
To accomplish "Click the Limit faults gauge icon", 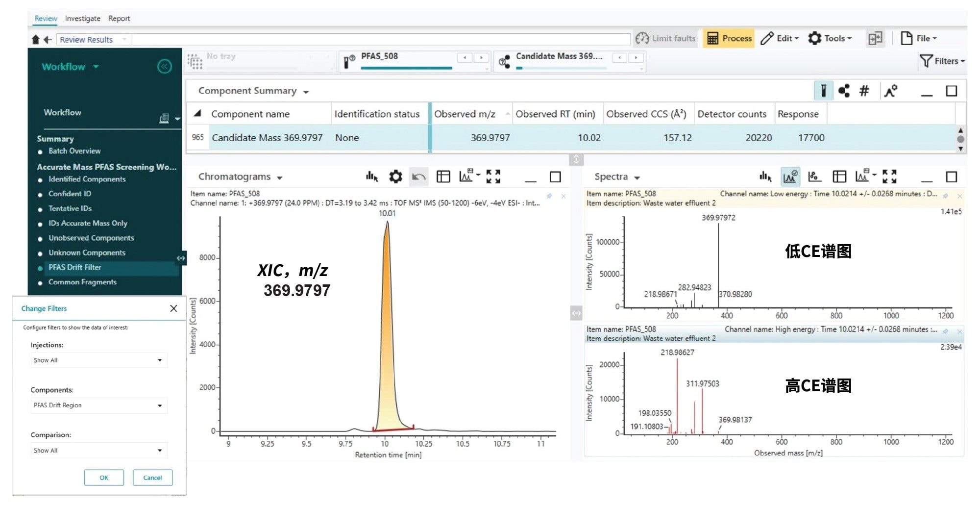I will (642, 38).
